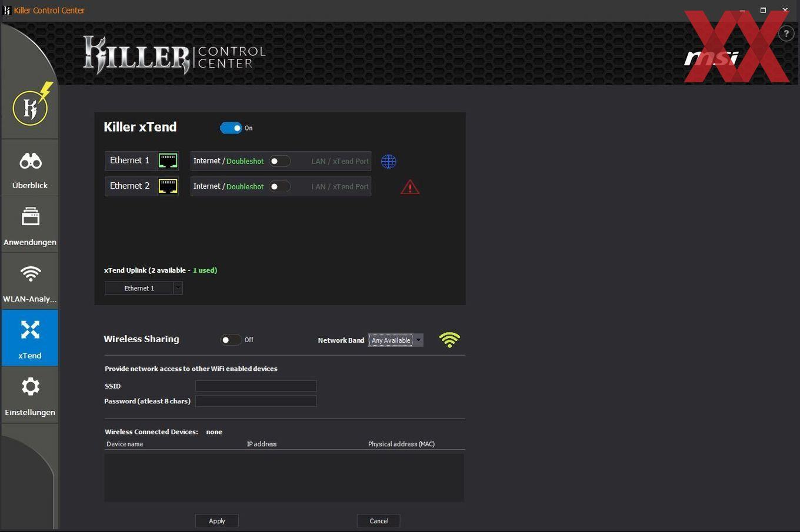
Task: Click the Ethernet 2 label
Action: (x=129, y=186)
